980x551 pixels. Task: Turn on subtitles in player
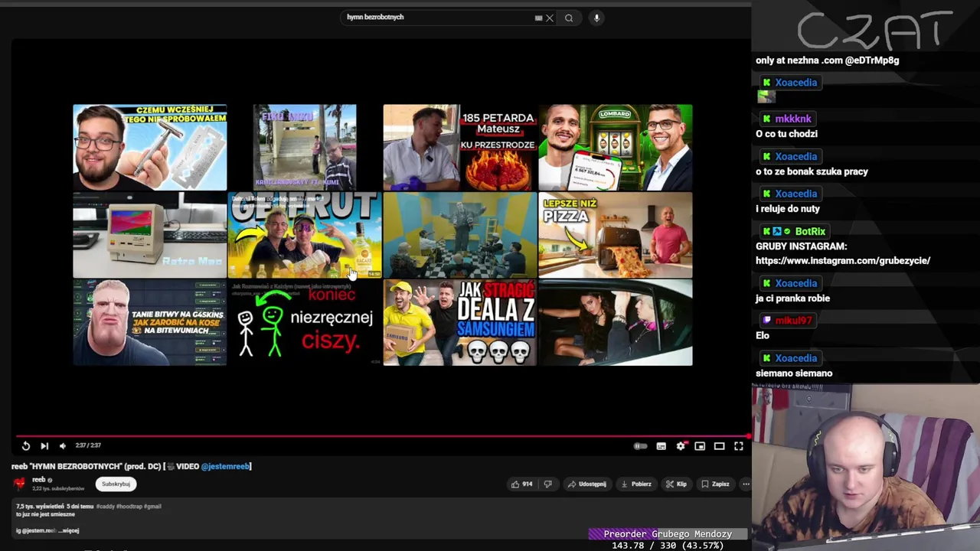point(661,446)
